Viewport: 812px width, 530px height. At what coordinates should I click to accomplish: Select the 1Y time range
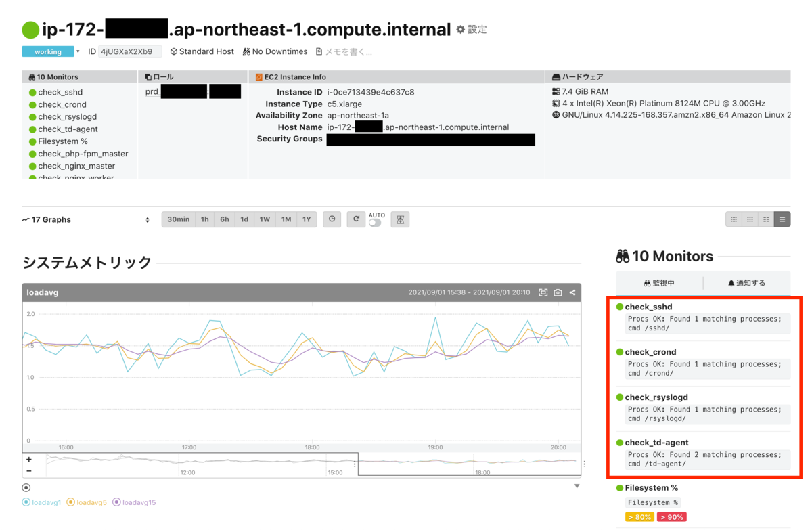coord(307,219)
